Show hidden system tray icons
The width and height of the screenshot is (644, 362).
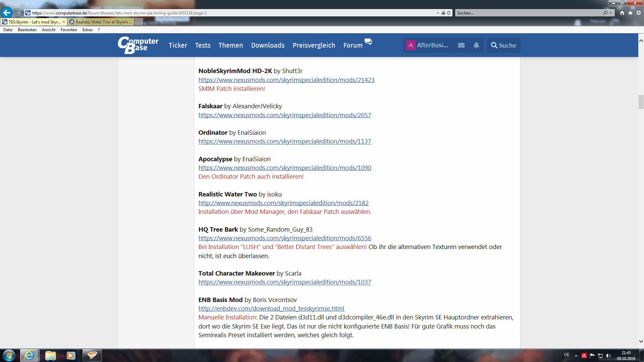click(576, 356)
